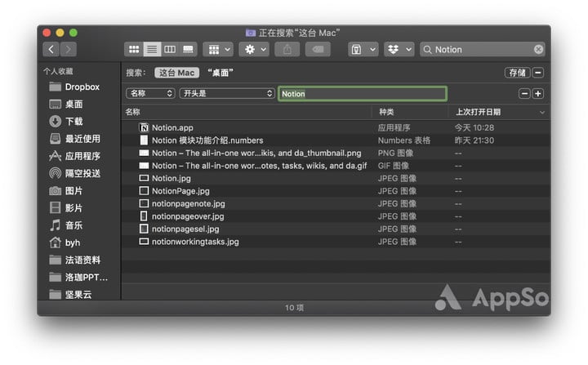The width and height of the screenshot is (588, 365).
Task: Open 影片 in the sidebar
Action: click(x=65, y=208)
